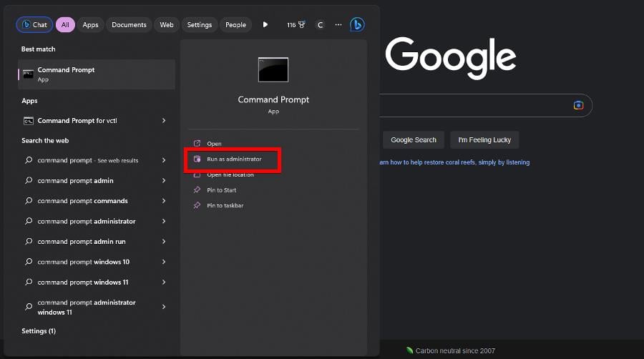
Task: Select 'command prompt admin' web suggestion
Action: click(x=97, y=180)
